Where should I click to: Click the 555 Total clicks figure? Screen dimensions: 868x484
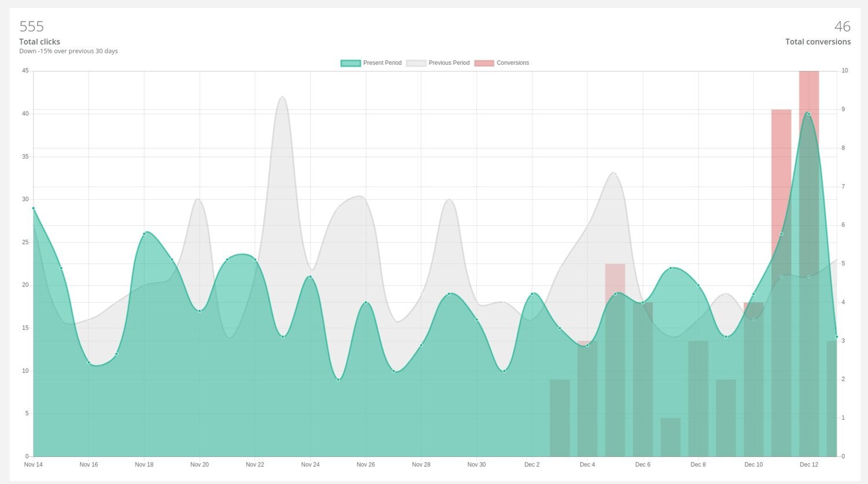pos(31,27)
